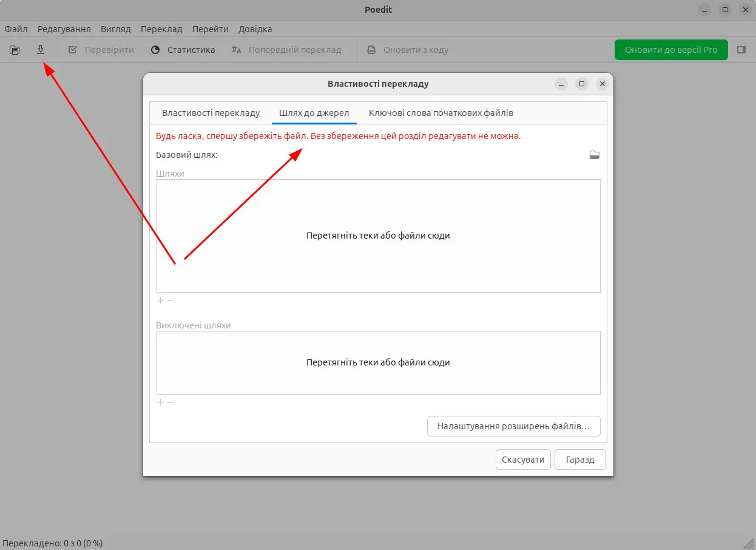Click inside the Шляхи drop area
Viewport: 756px width, 550px height.
378,236
